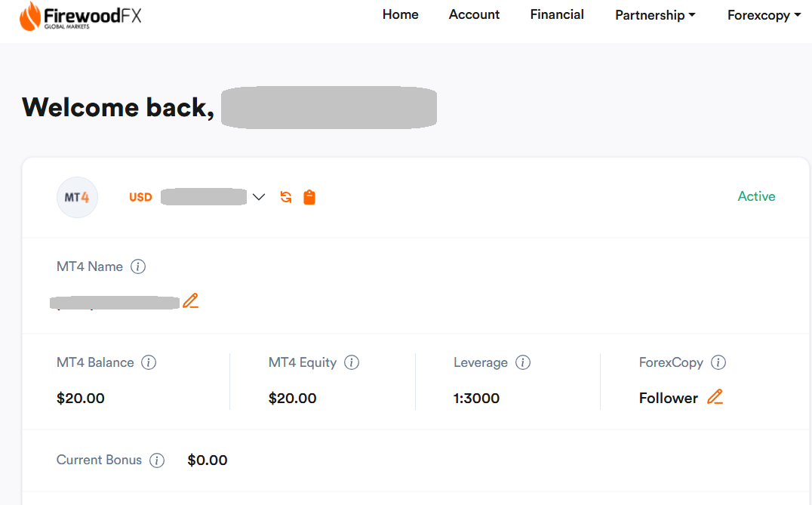The height and width of the screenshot is (505, 812).
Task: Show info for MT4 Name
Action: (138, 266)
